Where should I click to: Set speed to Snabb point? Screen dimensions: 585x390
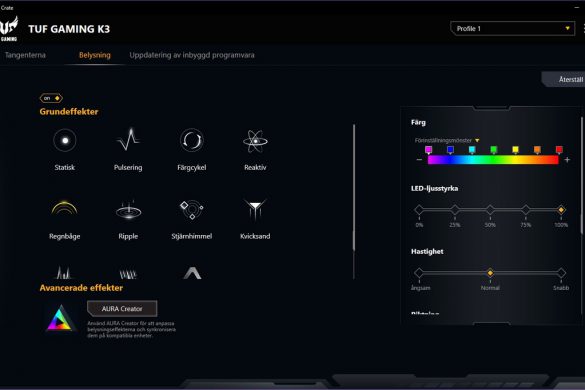click(561, 273)
